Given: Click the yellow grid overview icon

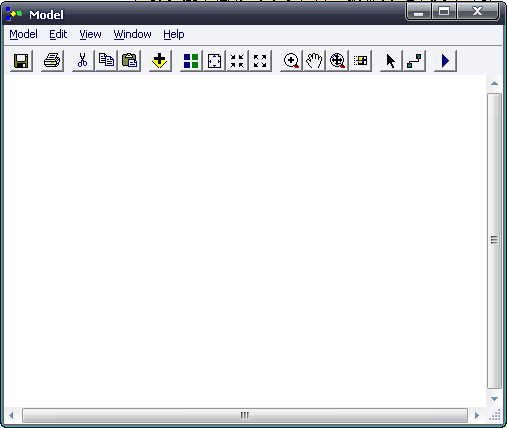Looking at the screenshot, I should click(x=360, y=61).
